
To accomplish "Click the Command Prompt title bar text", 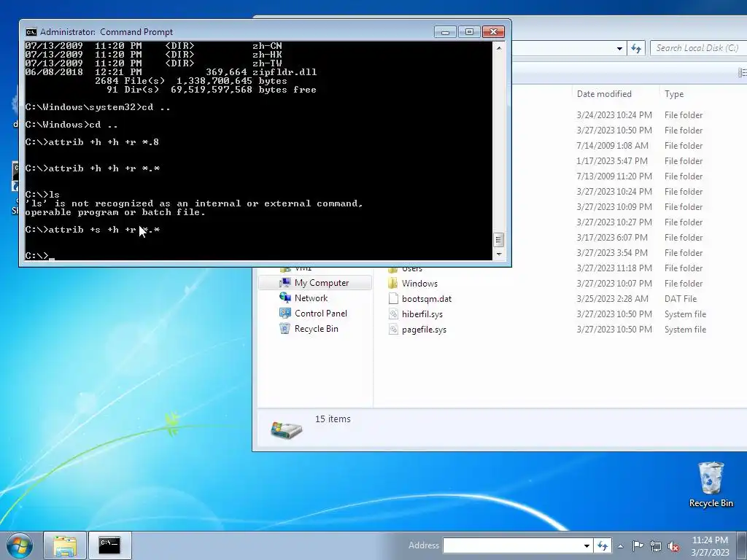I will tap(107, 32).
